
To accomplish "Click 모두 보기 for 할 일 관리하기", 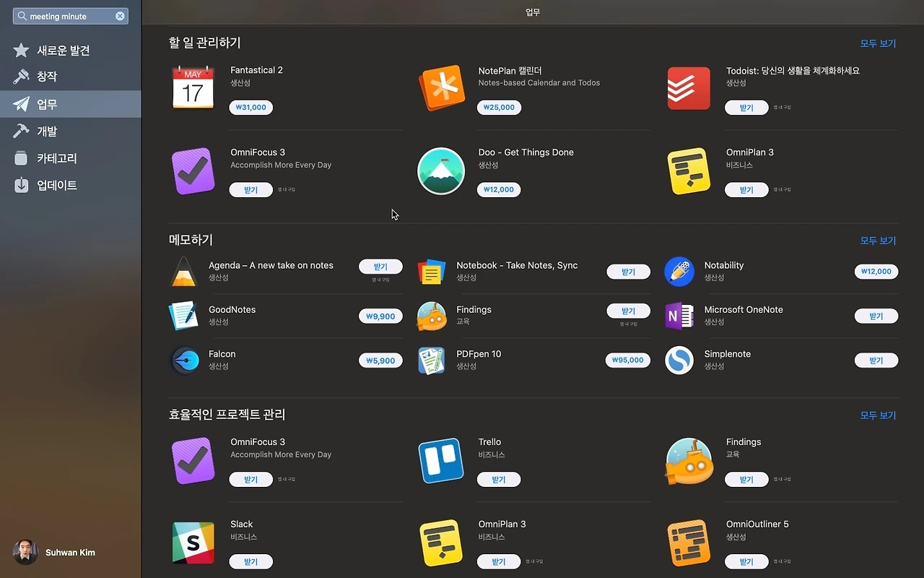I will (x=878, y=43).
